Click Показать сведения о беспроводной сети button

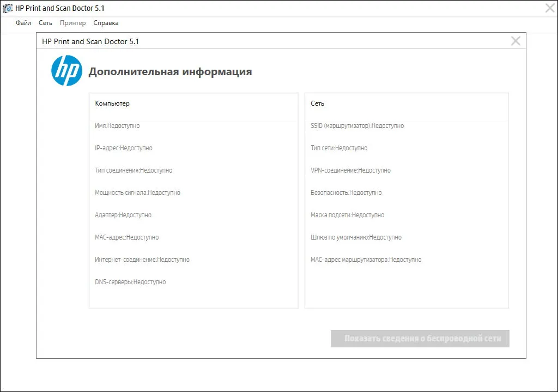click(x=420, y=338)
